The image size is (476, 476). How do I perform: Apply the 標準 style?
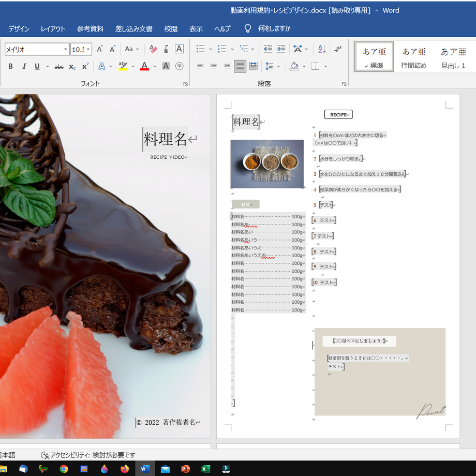tap(374, 57)
